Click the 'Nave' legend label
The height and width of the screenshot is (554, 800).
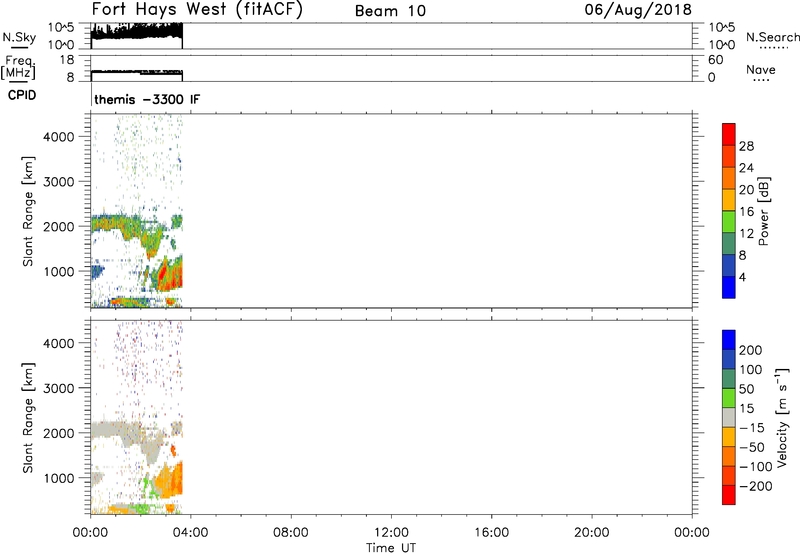click(x=761, y=70)
